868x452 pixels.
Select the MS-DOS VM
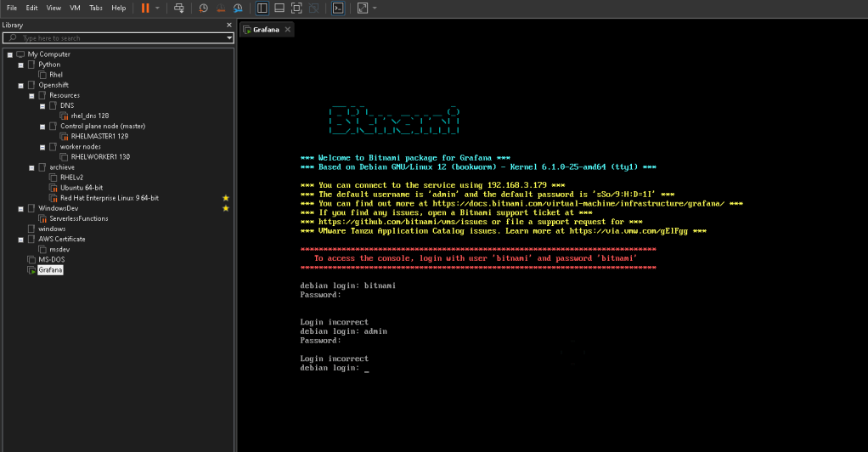(52, 259)
